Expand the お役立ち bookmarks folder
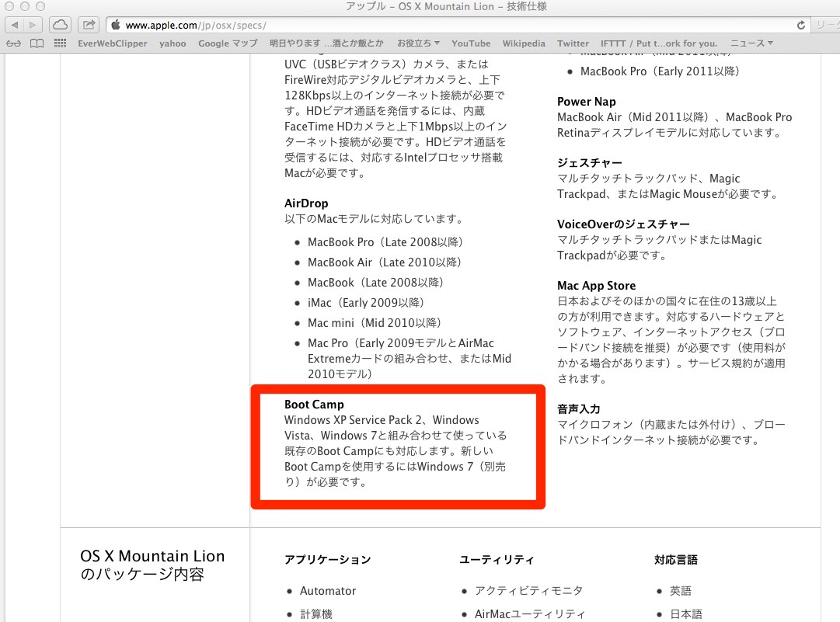 418,43
